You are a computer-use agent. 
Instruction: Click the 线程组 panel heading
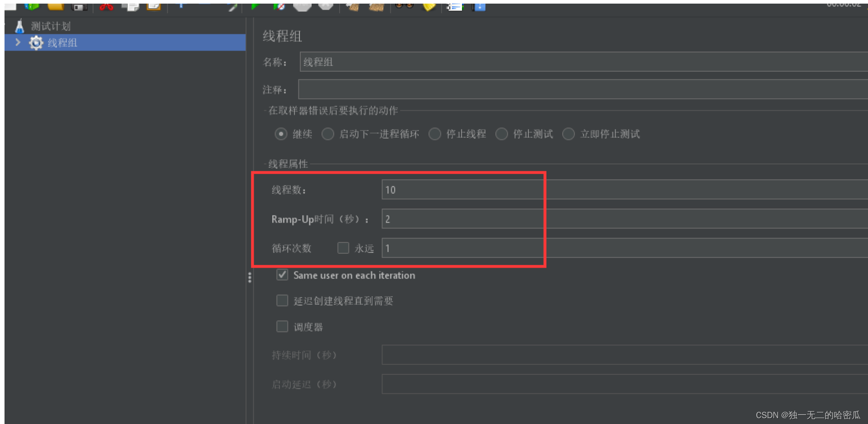pyautogui.click(x=282, y=36)
